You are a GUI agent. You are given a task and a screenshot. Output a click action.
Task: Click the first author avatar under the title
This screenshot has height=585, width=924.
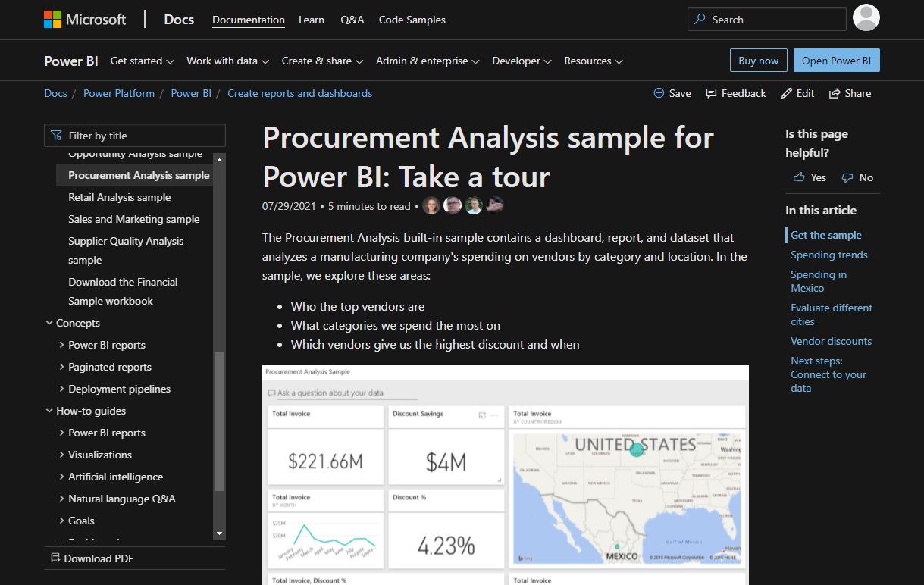[431, 205]
